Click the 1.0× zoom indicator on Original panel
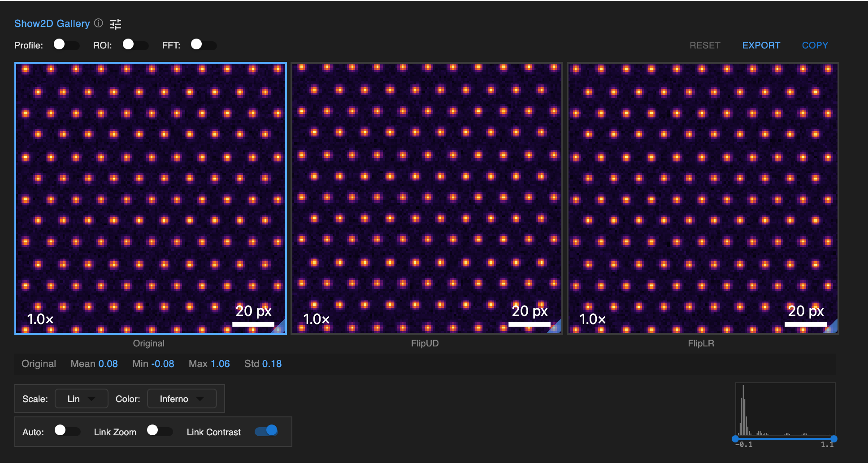Viewport: 868px width, 464px height. coord(39,320)
